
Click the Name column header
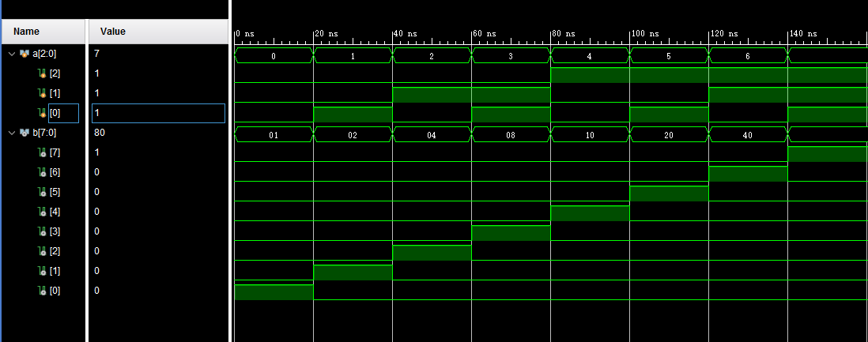pos(26,32)
